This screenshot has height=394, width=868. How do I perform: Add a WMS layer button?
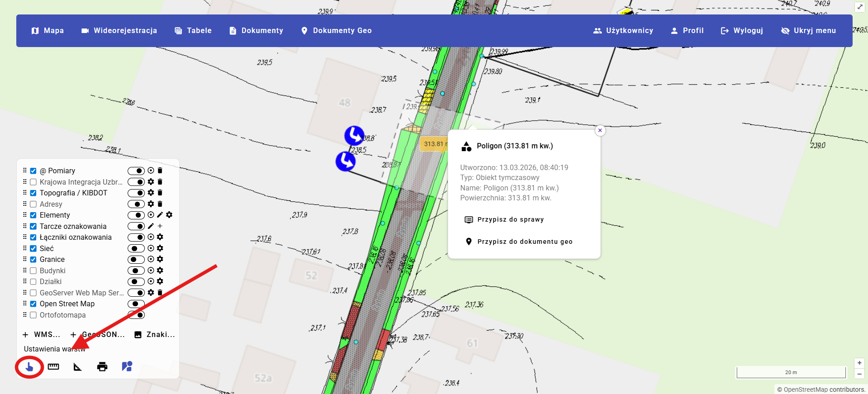41,335
